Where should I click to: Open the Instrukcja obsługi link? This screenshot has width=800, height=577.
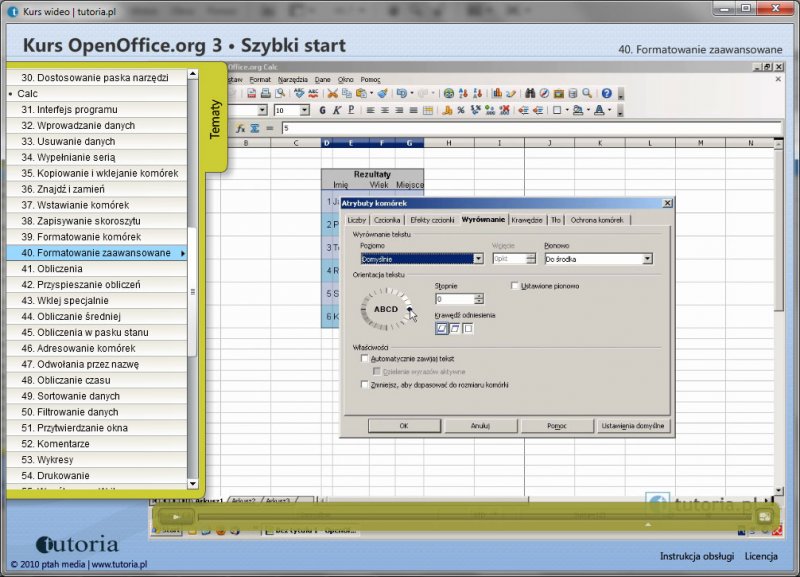(x=696, y=556)
